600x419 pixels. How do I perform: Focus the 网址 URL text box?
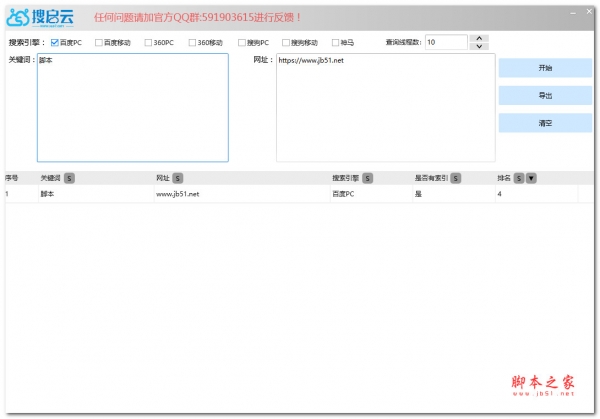pyautogui.click(x=386, y=108)
